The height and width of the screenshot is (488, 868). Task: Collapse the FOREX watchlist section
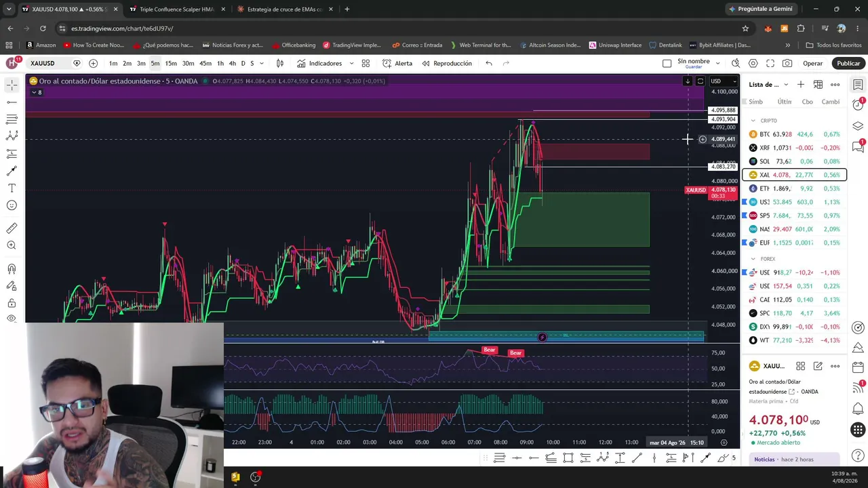tap(753, 259)
